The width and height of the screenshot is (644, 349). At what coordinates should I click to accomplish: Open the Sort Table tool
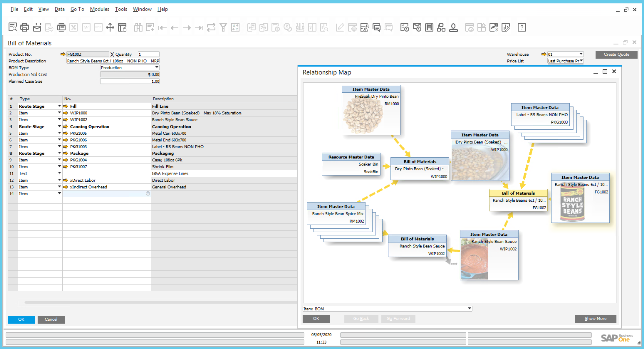(235, 28)
